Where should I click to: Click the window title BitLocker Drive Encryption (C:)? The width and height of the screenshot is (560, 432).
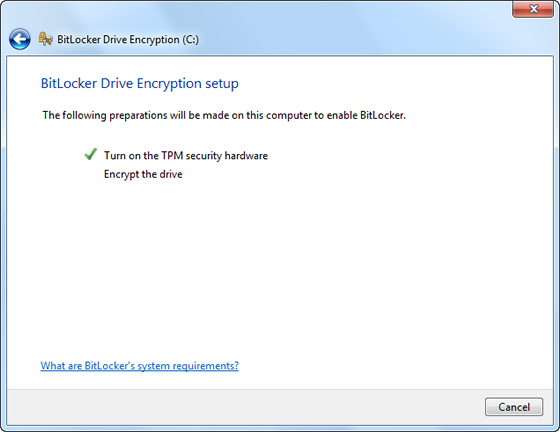128,39
